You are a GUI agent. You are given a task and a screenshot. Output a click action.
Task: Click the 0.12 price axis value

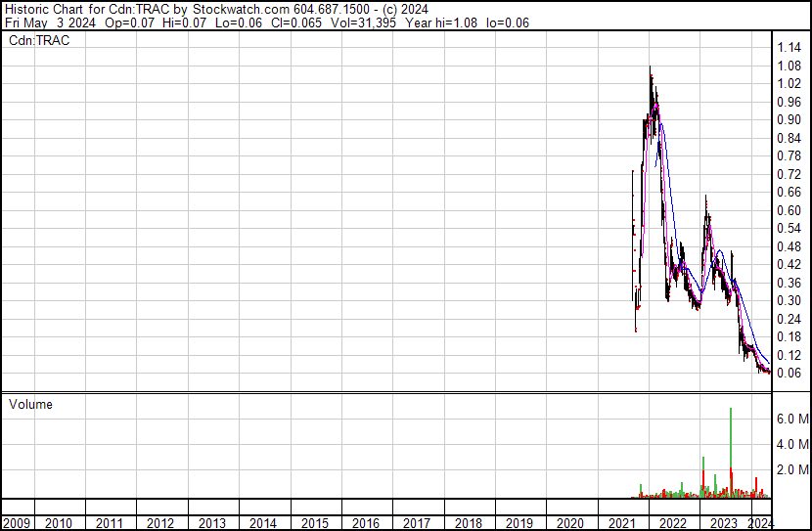(789, 356)
